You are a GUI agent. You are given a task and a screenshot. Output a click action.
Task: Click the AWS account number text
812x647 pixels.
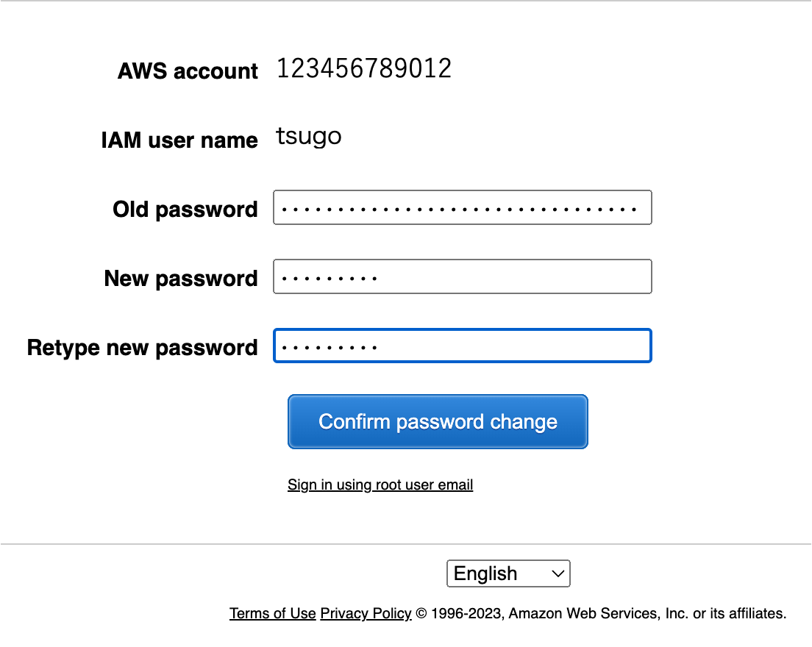point(365,68)
